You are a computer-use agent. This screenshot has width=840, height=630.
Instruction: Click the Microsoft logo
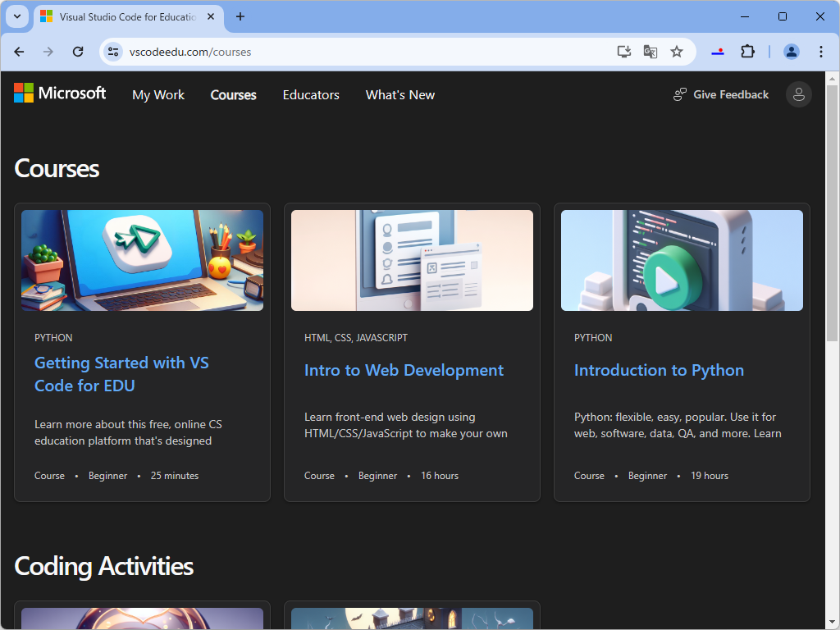59,94
